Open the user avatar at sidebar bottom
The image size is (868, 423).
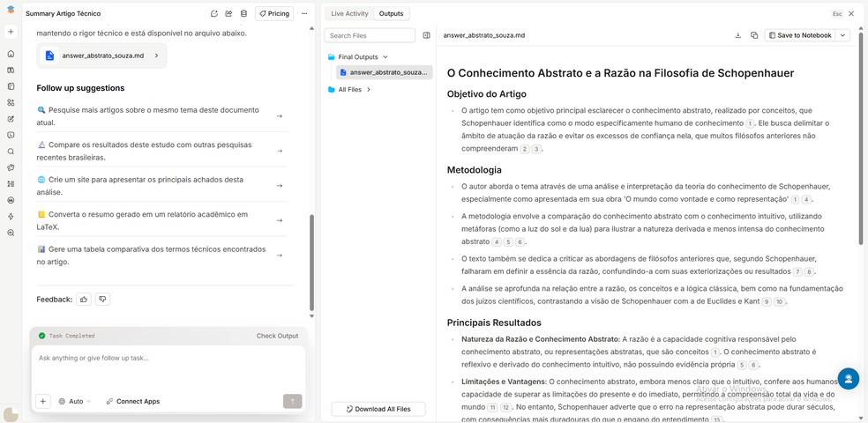(11, 414)
